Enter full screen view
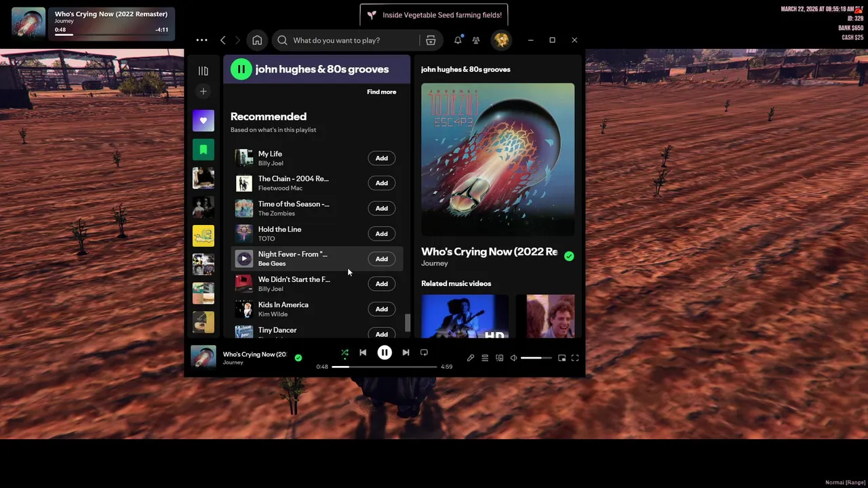The image size is (868, 488). click(575, 358)
